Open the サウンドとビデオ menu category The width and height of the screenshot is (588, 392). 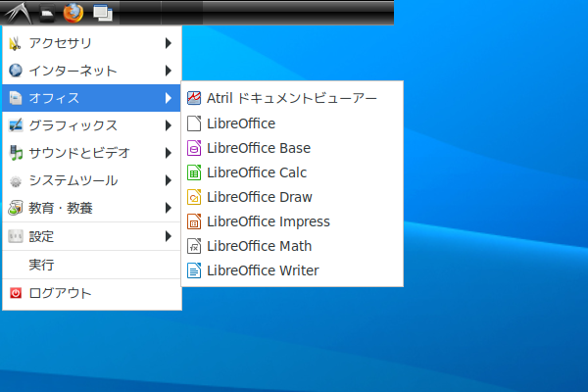pyautogui.click(x=92, y=153)
